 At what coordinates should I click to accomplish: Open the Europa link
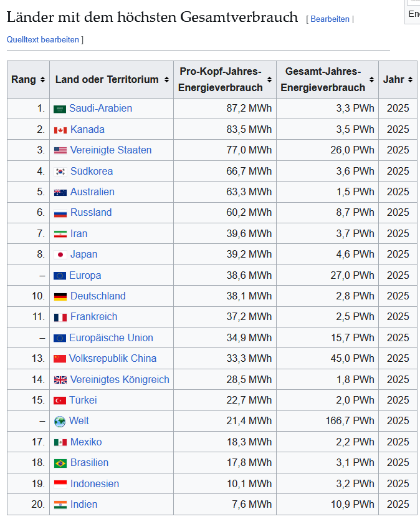(x=85, y=275)
